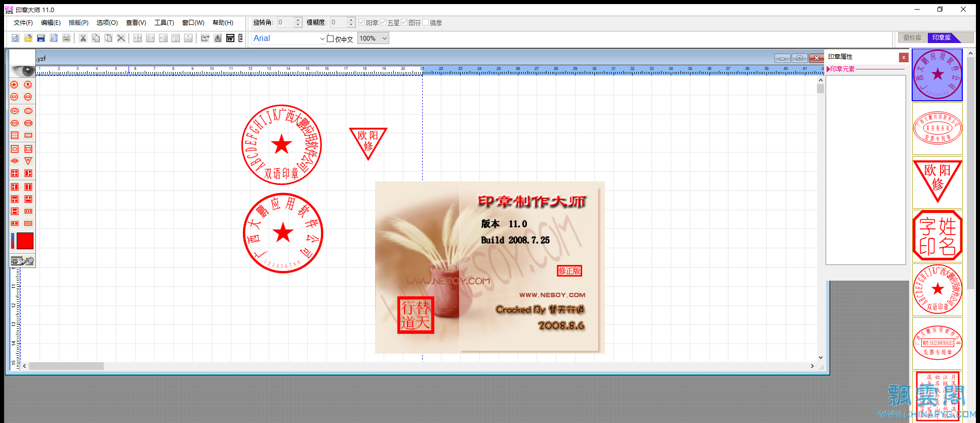Click the center alignment icon
The image size is (980, 423).
pos(138,38)
